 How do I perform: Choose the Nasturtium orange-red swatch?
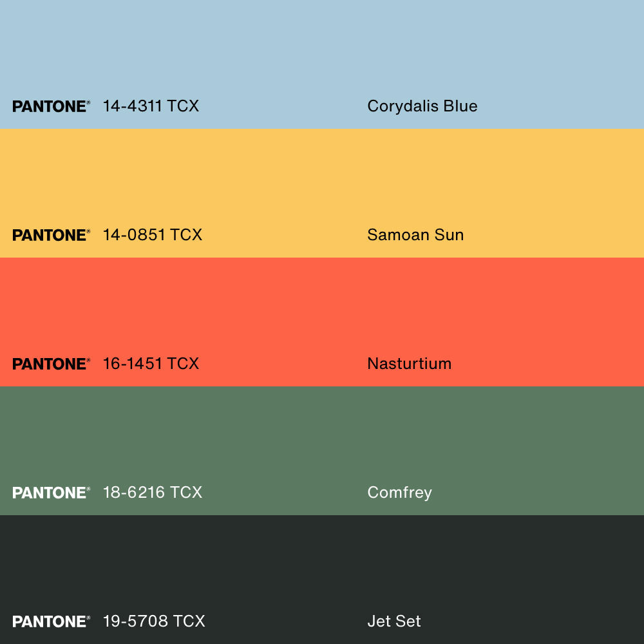[x=322, y=309]
